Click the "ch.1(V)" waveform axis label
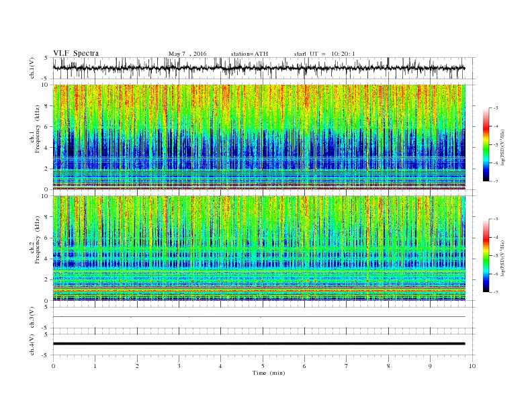 [32, 68]
